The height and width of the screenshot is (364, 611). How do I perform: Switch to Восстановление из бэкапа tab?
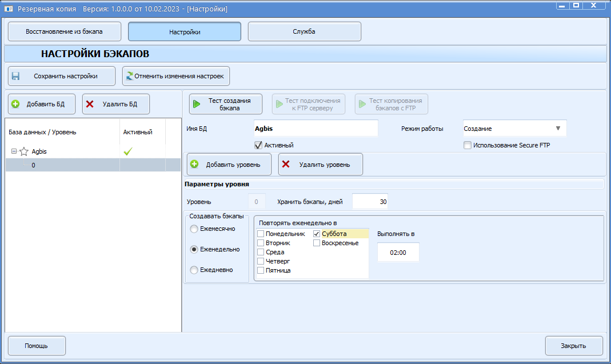click(x=64, y=31)
